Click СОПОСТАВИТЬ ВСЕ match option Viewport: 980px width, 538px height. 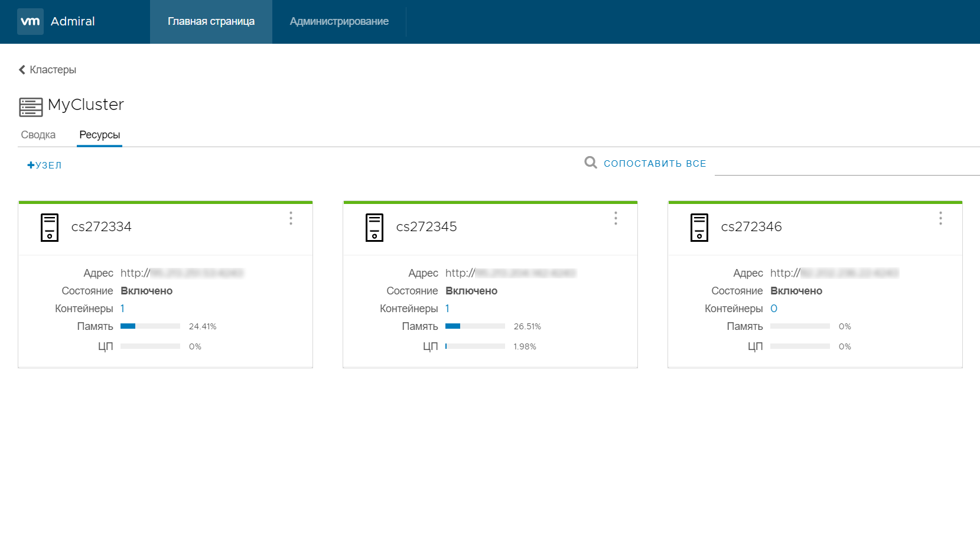(655, 163)
